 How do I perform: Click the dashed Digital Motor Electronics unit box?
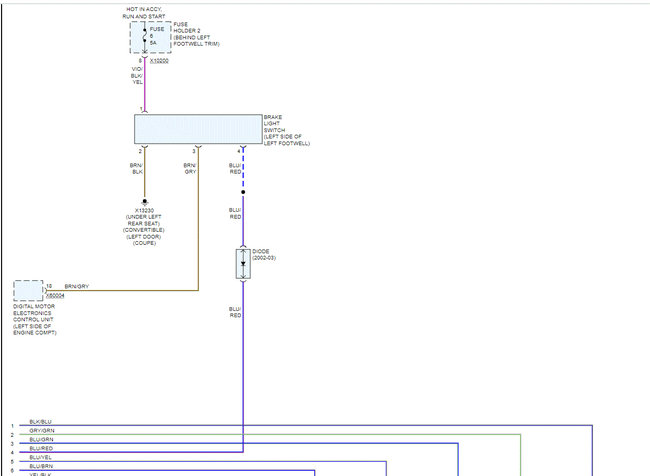pos(28,290)
